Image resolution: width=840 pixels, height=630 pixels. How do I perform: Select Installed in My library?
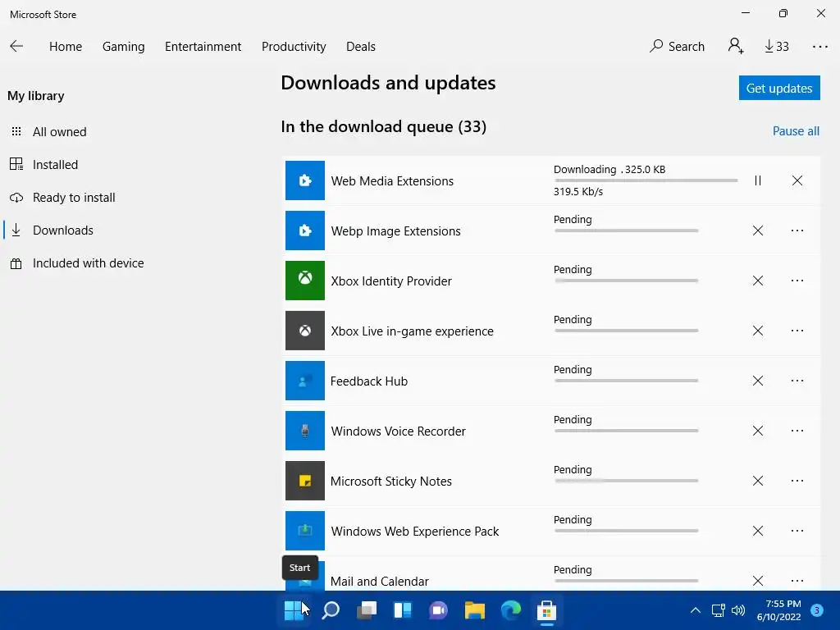tap(55, 164)
